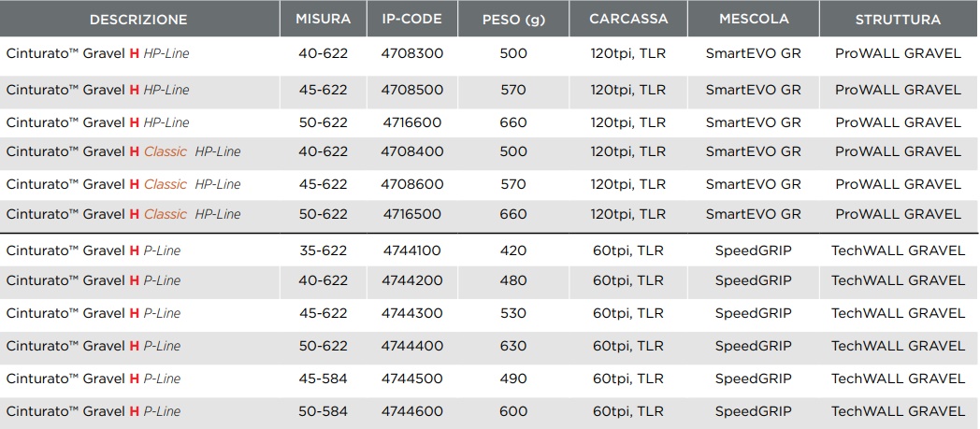The width and height of the screenshot is (980, 429).
Task: Click IP-code 4744600 in last row
Action: (x=411, y=411)
